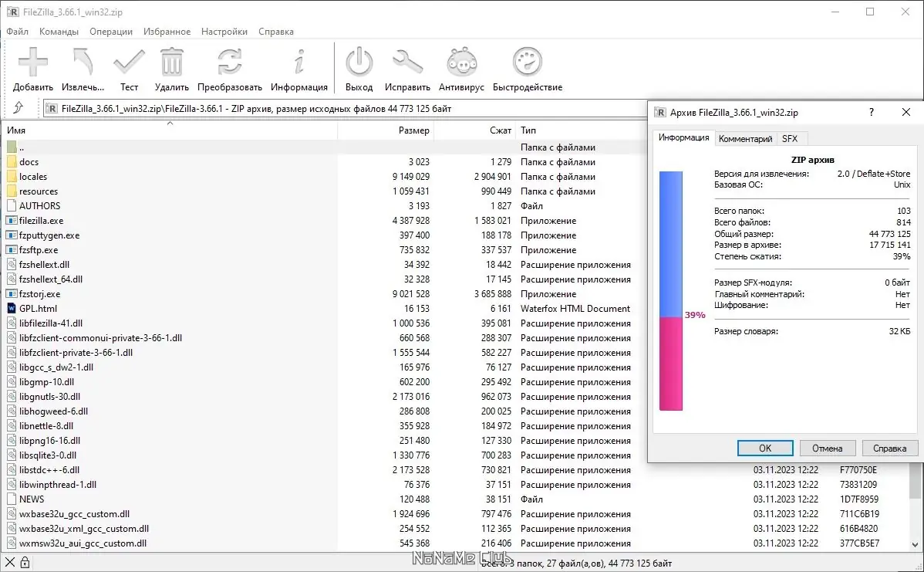Click the Информация toolbar icon
924x572 pixels.
(298, 62)
